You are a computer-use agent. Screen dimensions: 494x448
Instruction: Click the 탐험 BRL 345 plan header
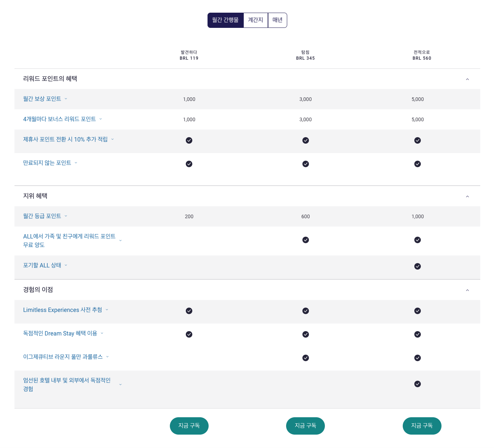point(305,55)
